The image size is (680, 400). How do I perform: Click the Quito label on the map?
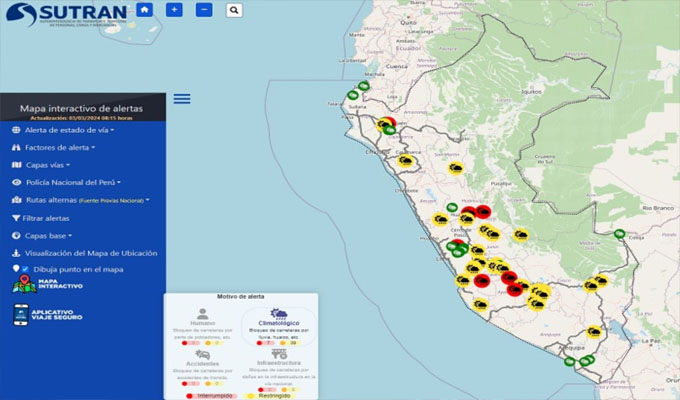(x=409, y=23)
